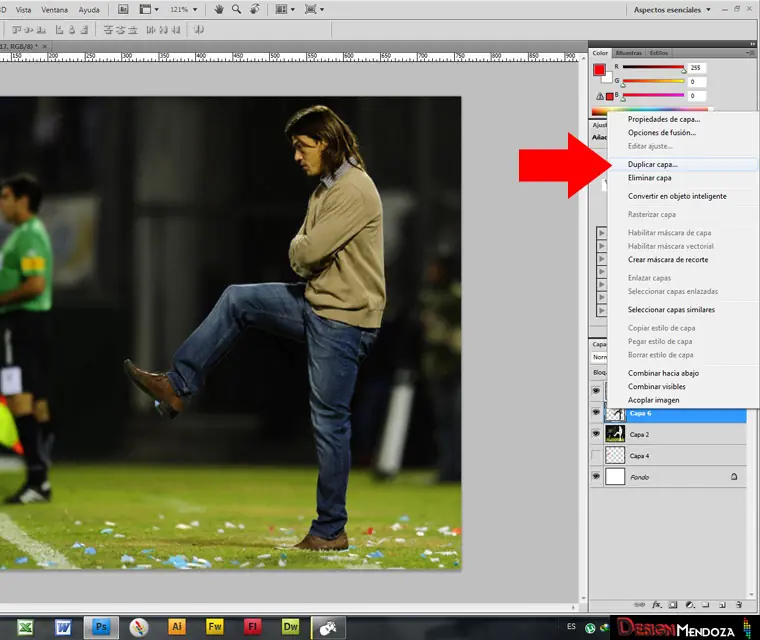This screenshot has width=760, height=640.
Task: Launch Bridge from the top bar
Action: (x=123, y=9)
